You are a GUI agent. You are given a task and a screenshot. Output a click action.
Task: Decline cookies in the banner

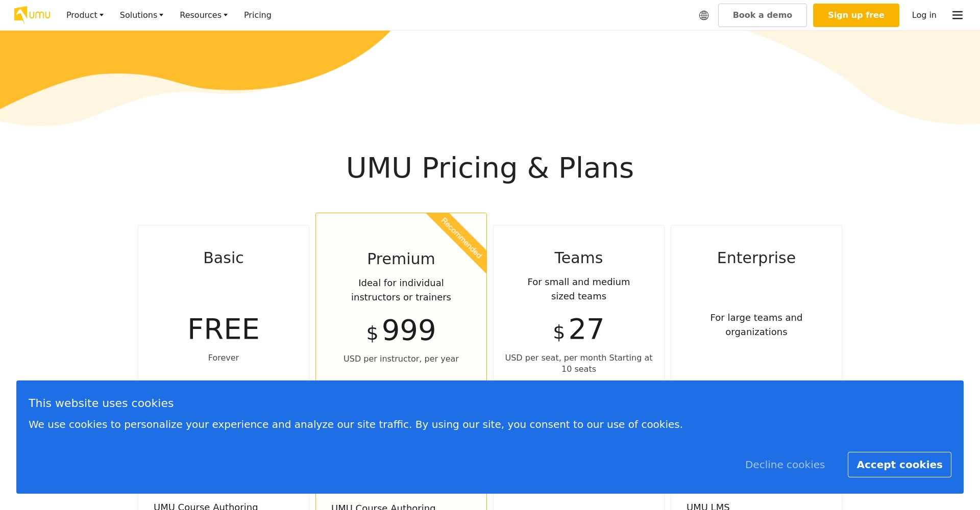785,464
